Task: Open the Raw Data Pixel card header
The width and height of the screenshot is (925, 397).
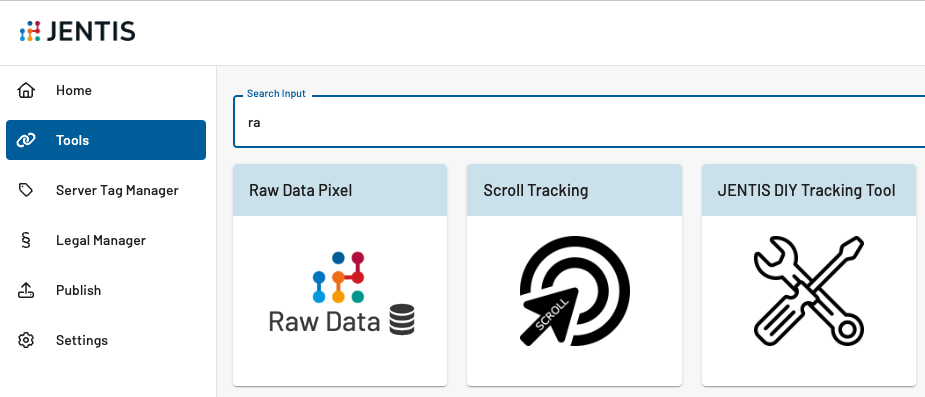Action: click(340, 190)
